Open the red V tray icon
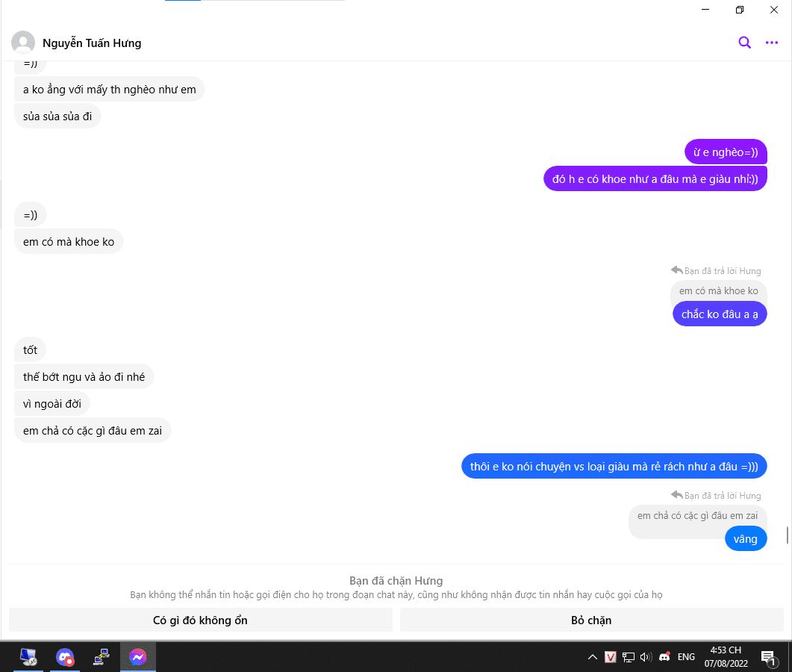The image size is (792, 672). coord(610,657)
